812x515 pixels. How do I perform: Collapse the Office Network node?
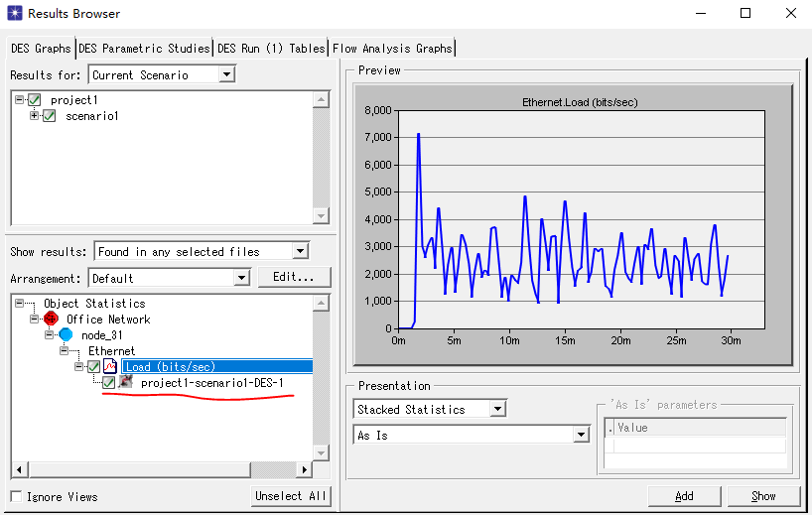pos(34,319)
